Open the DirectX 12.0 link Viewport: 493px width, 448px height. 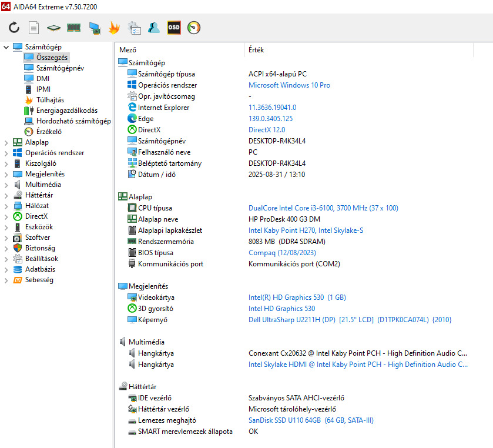(x=267, y=130)
